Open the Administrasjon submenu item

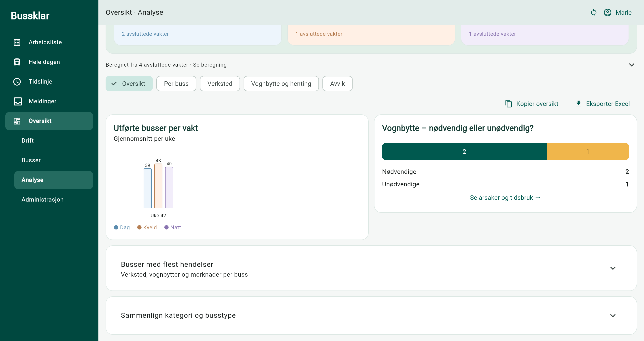click(53, 200)
